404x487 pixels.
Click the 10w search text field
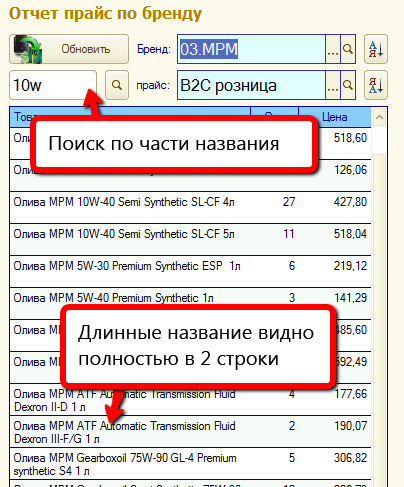53,85
